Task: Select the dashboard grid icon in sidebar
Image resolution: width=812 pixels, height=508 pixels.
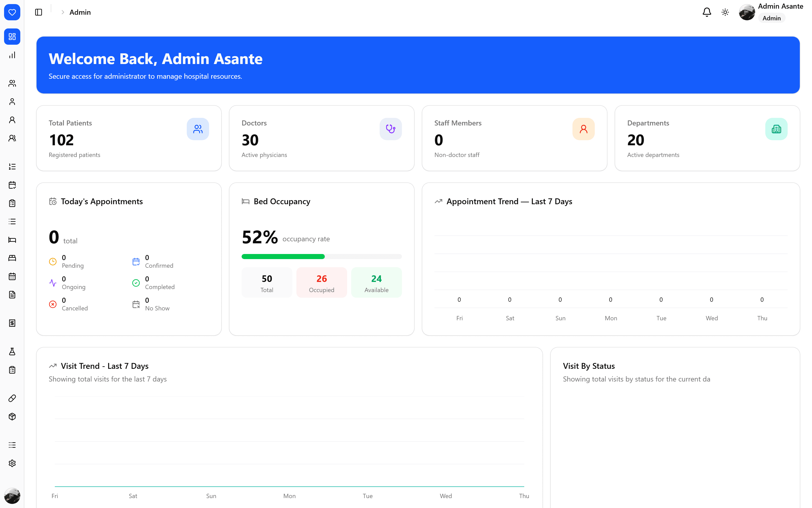Action: [12, 37]
